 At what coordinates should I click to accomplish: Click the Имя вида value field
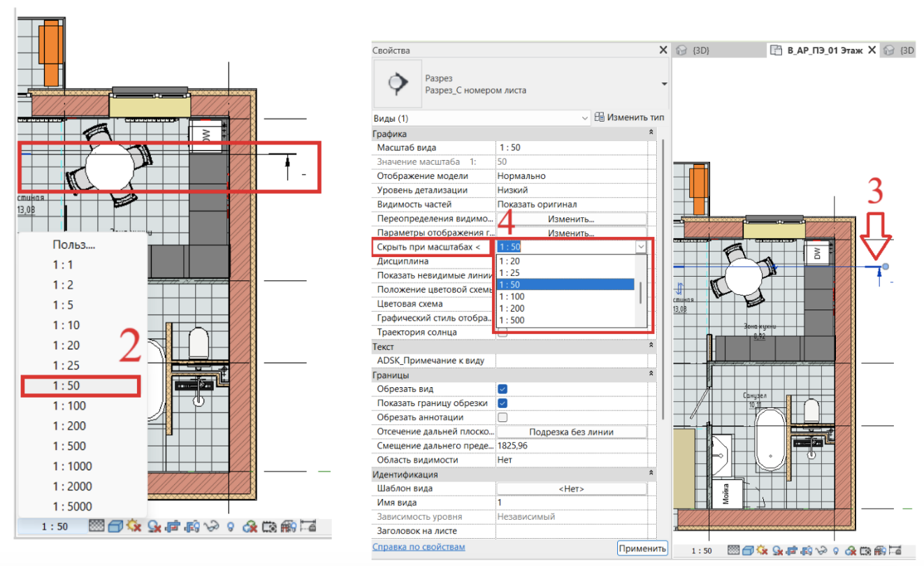click(x=571, y=502)
